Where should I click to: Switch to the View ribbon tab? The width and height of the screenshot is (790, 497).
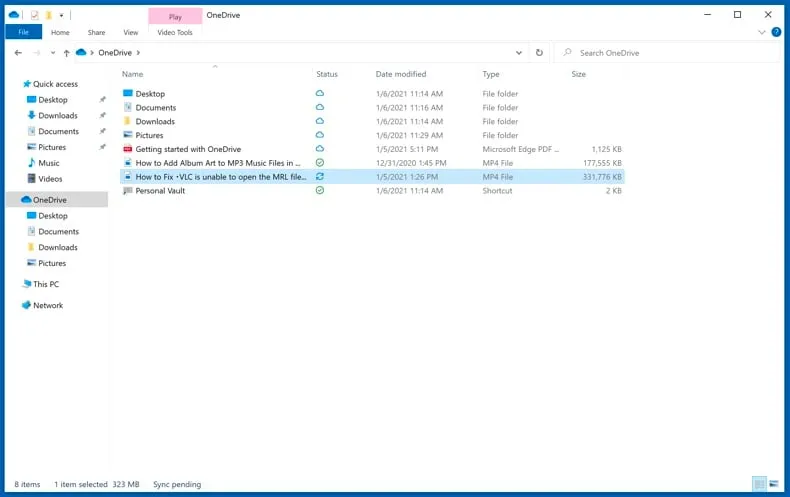pyautogui.click(x=130, y=32)
